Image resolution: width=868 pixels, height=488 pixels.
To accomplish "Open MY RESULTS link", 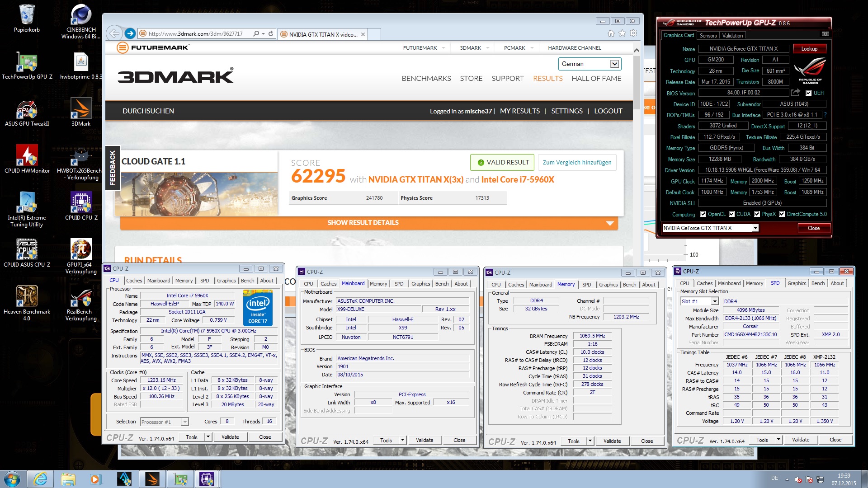I will coord(519,111).
